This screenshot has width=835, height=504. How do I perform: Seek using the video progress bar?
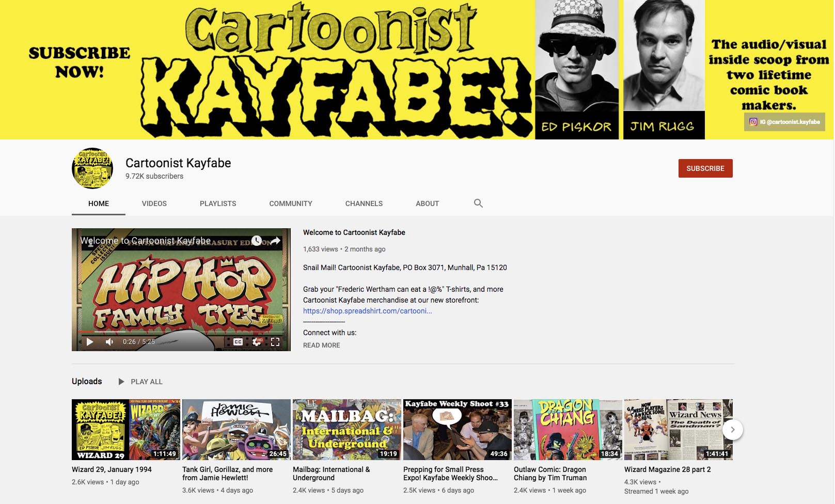[x=181, y=332]
